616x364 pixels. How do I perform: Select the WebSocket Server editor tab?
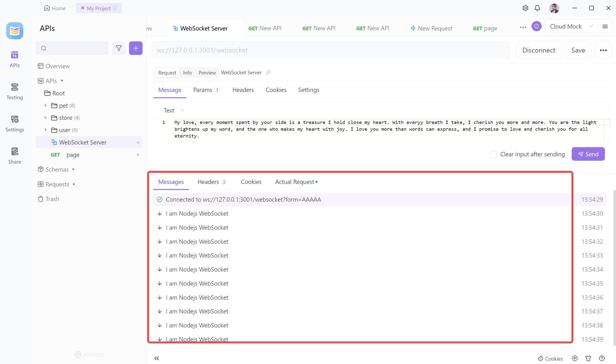205,28
